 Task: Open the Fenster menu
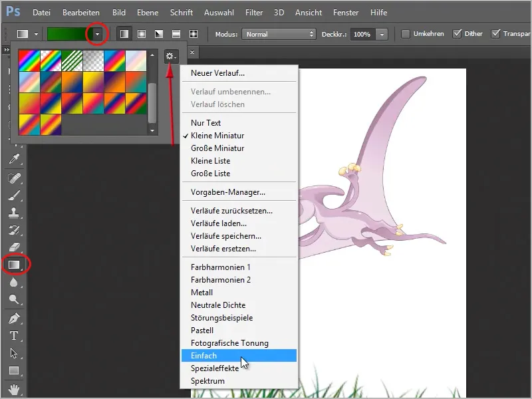coord(346,13)
